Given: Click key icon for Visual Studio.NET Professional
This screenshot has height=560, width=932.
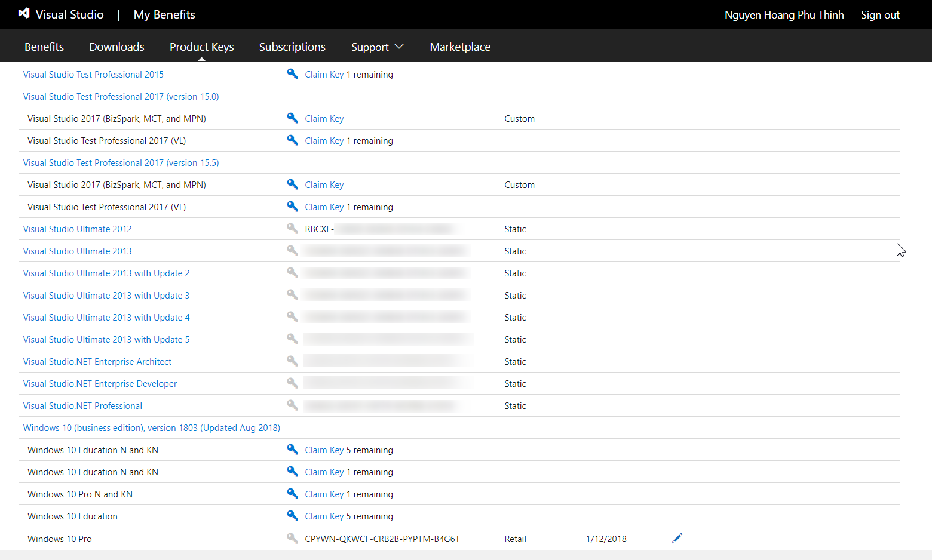Looking at the screenshot, I should pos(292,405).
